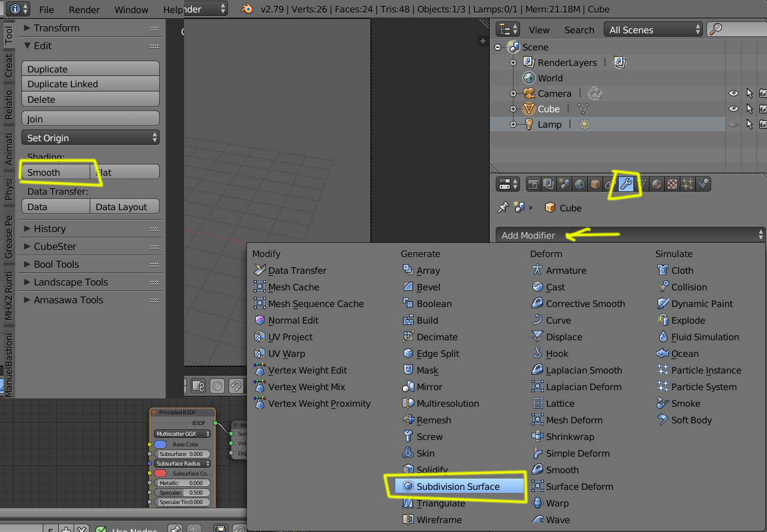Set shading to Smooth
The height and width of the screenshot is (532, 767).
pos(56,172)
